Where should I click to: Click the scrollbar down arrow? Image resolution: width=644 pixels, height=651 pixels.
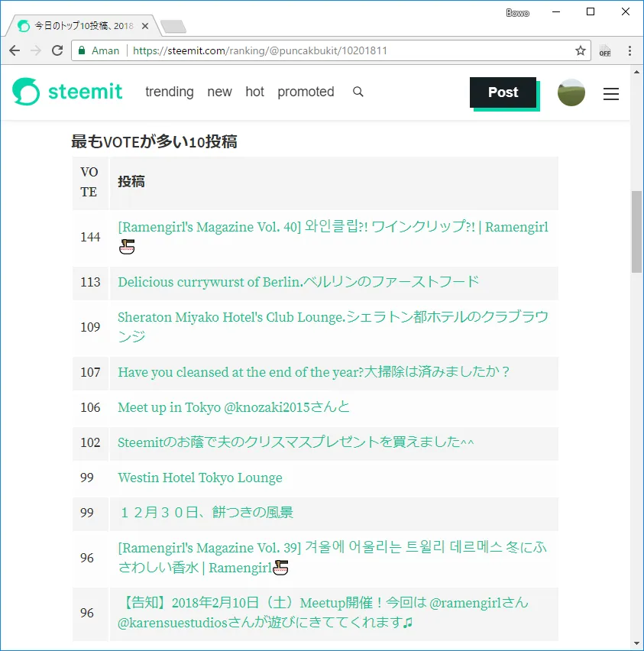636,644
